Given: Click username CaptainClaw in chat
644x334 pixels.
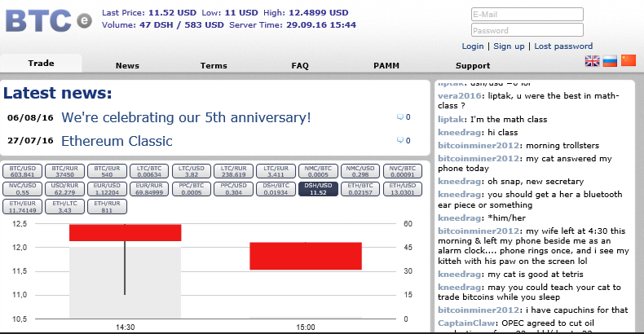Looking at the screenshot, I should click(468, 323).
